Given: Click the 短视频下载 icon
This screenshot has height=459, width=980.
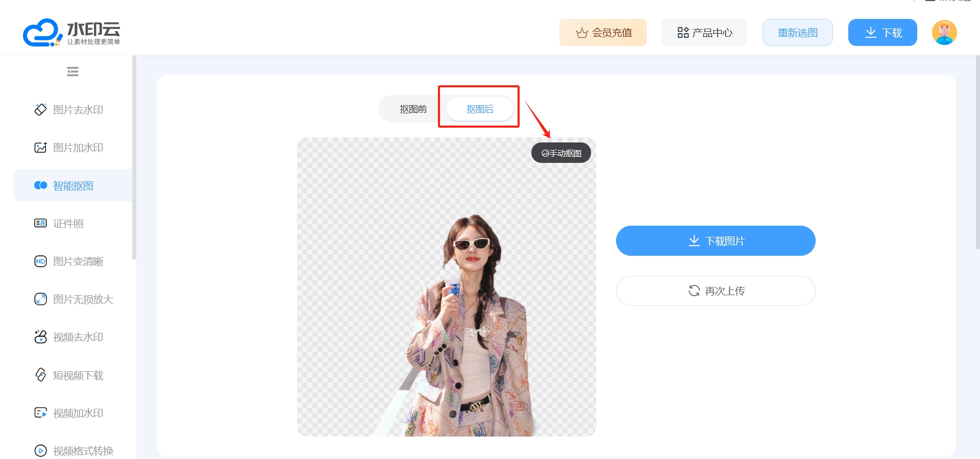Looking at the screenshot, I should [x=40, y=375].
